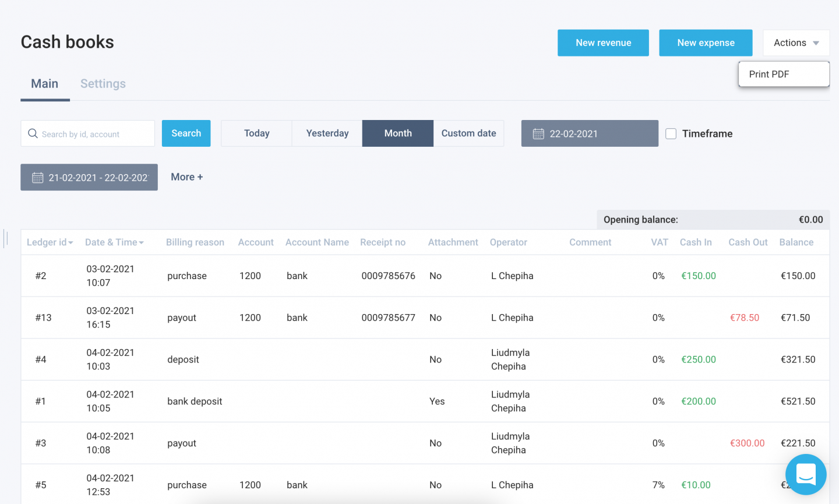
Task: Click the 7% VAT value in row #5
Action: [657, 485]
